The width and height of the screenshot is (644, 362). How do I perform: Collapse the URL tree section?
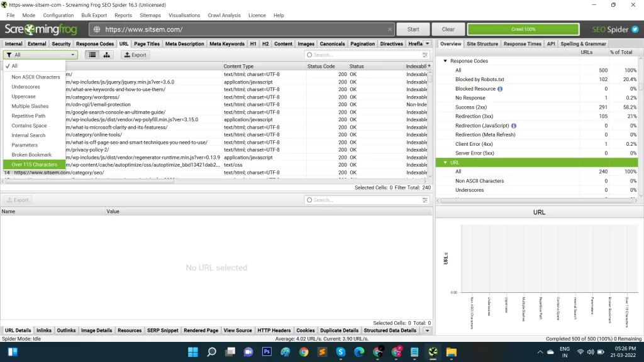[445, 163]
